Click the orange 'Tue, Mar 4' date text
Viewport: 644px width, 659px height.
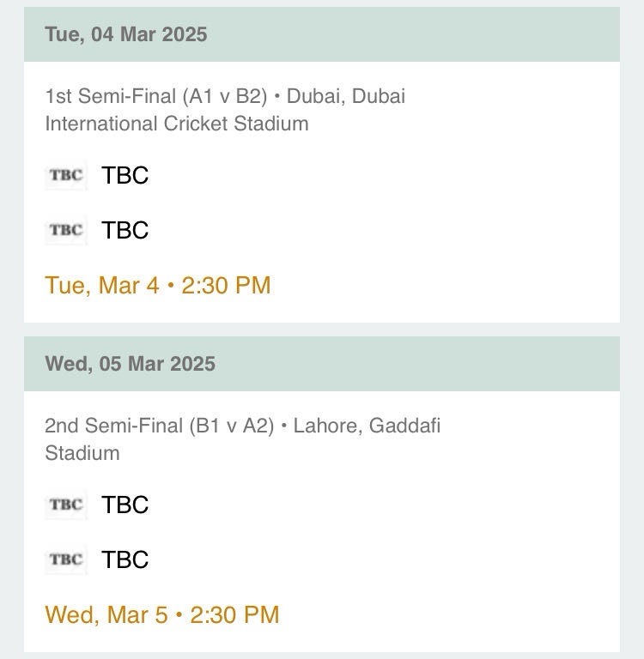(x=101, y=286)
